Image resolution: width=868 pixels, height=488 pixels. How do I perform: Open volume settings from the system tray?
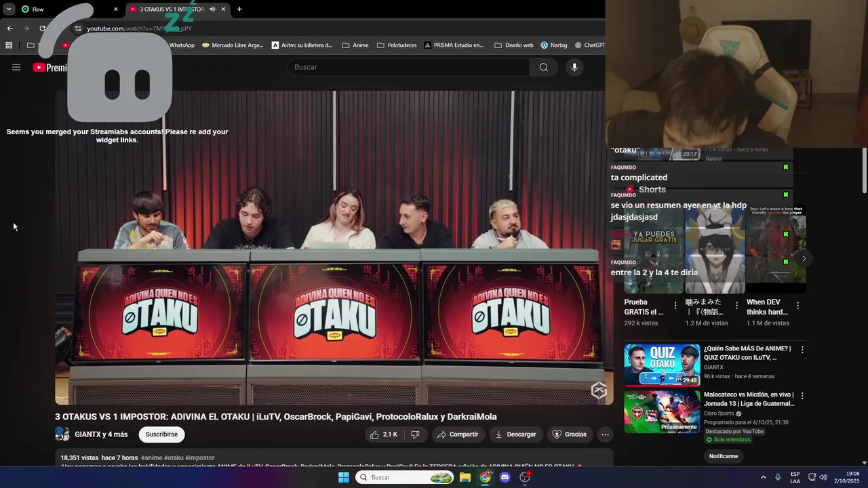point(823,477)
